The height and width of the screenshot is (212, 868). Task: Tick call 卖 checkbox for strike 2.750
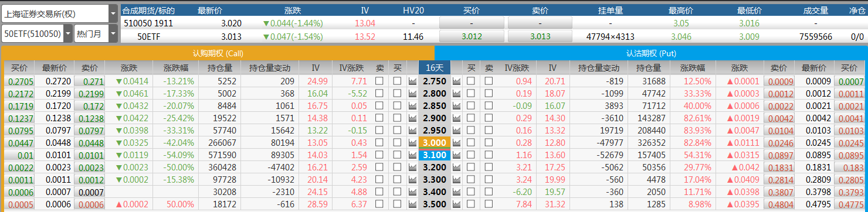point(379,81)
